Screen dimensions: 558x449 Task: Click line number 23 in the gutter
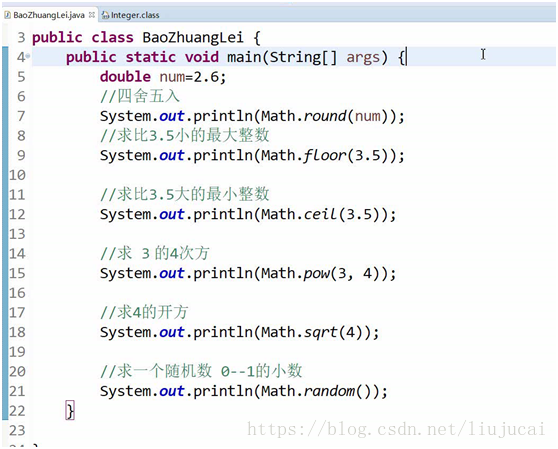tap(17, 431)
